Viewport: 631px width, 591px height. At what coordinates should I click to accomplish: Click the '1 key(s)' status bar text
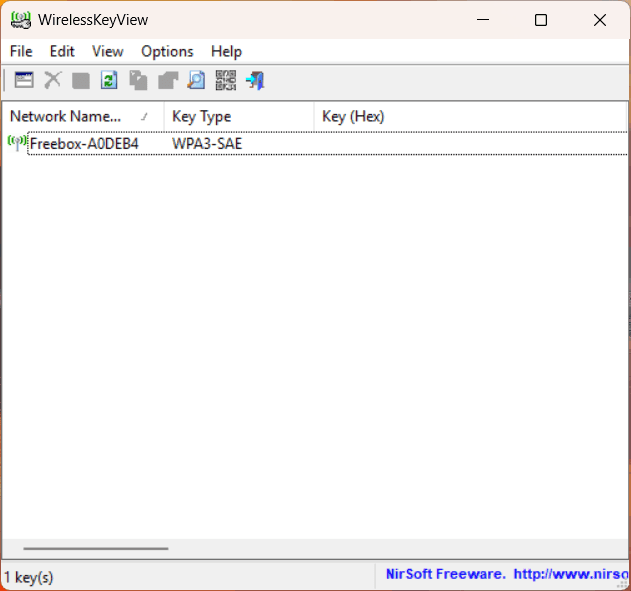29,577
